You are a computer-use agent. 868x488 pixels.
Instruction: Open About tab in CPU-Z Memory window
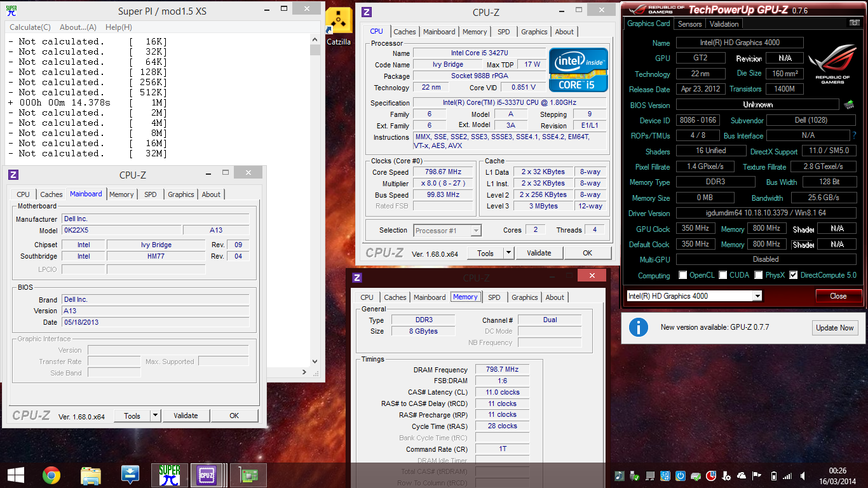[555, 297]
